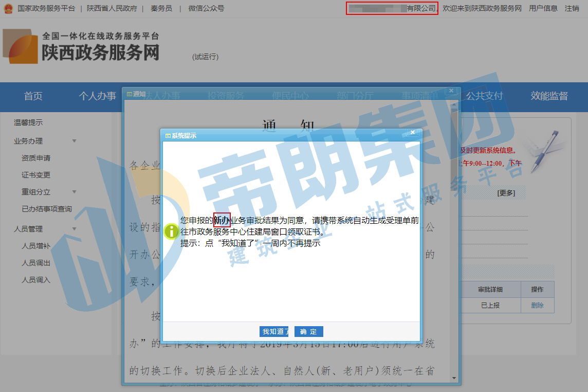The image size is (588, 392).
Task: Open the 微信公众号 link
Action: [206, 8]
